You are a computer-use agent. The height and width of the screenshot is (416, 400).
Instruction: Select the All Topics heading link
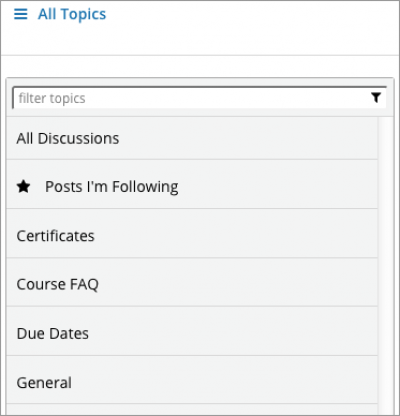coord(72,14)
